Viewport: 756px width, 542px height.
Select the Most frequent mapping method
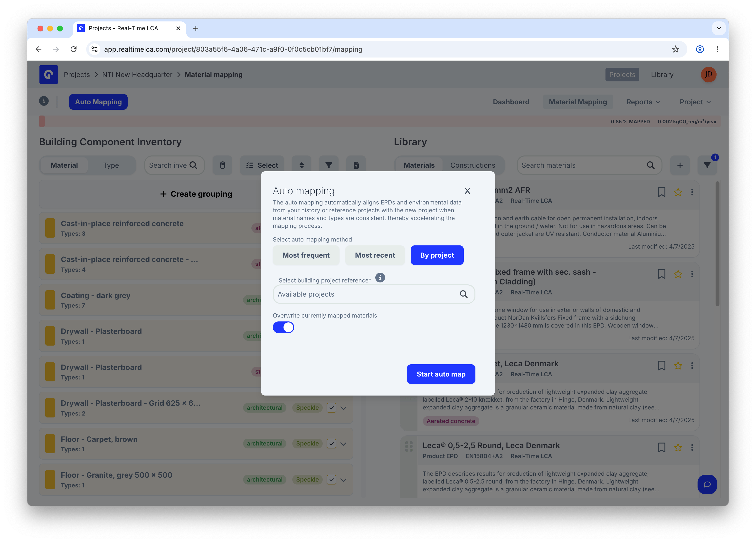click(306, 255)
